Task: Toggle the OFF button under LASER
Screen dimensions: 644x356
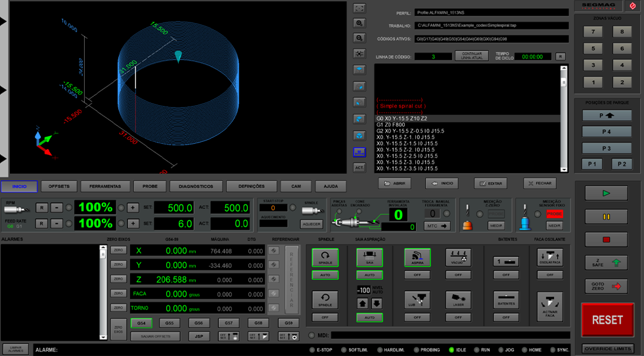Action: 459,317
